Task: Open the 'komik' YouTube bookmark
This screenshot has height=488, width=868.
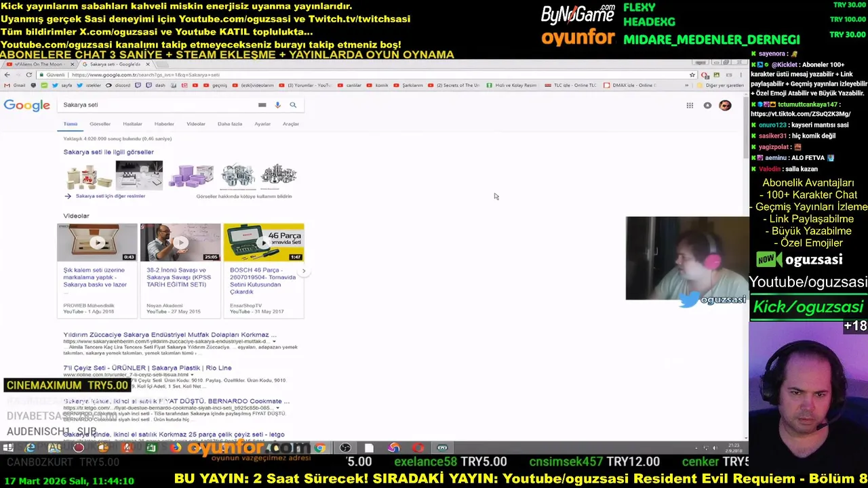Action: point(377,85)
